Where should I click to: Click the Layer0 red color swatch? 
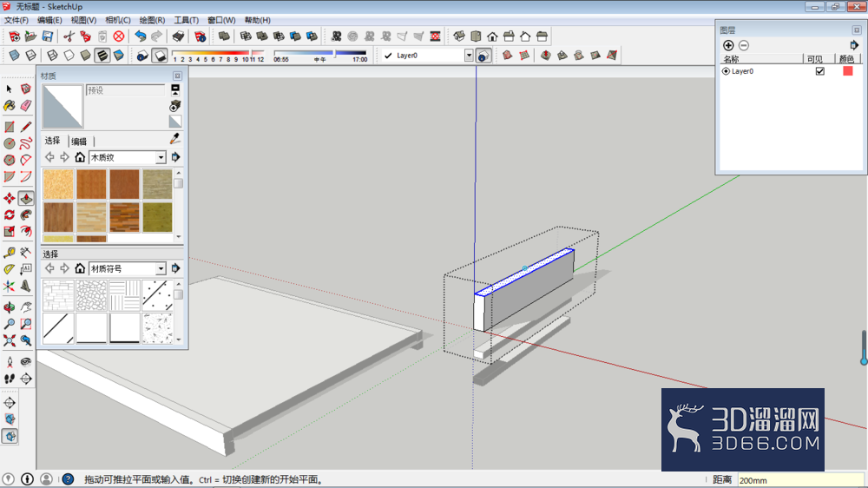(847, 71)
